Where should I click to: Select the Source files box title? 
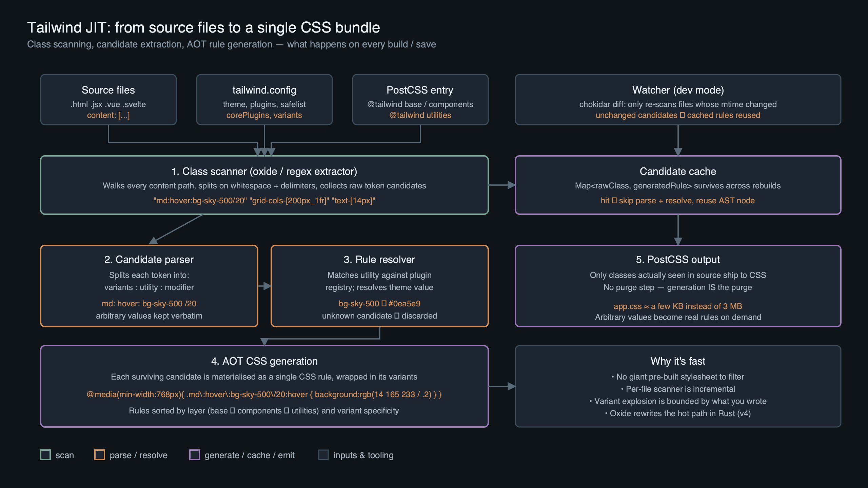108,90
